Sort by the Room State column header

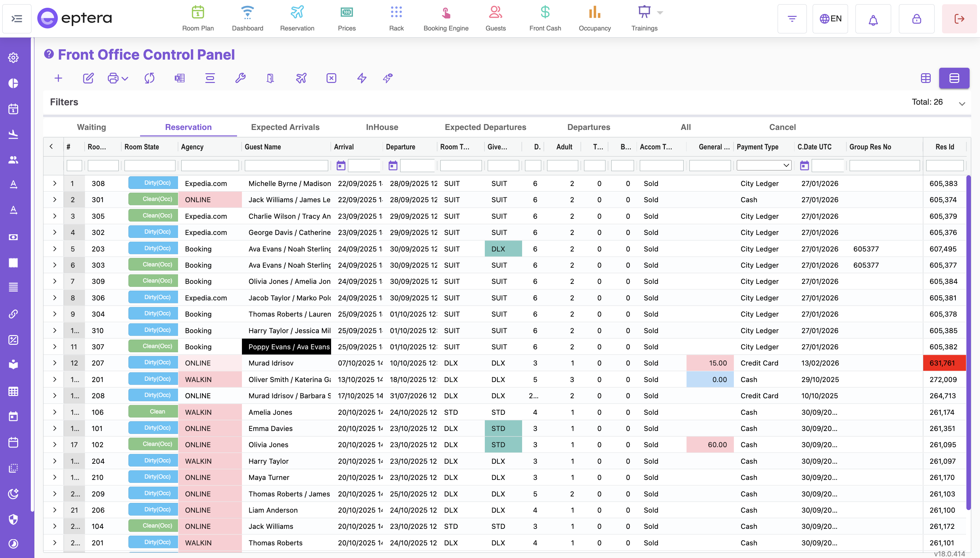(141, 147)
